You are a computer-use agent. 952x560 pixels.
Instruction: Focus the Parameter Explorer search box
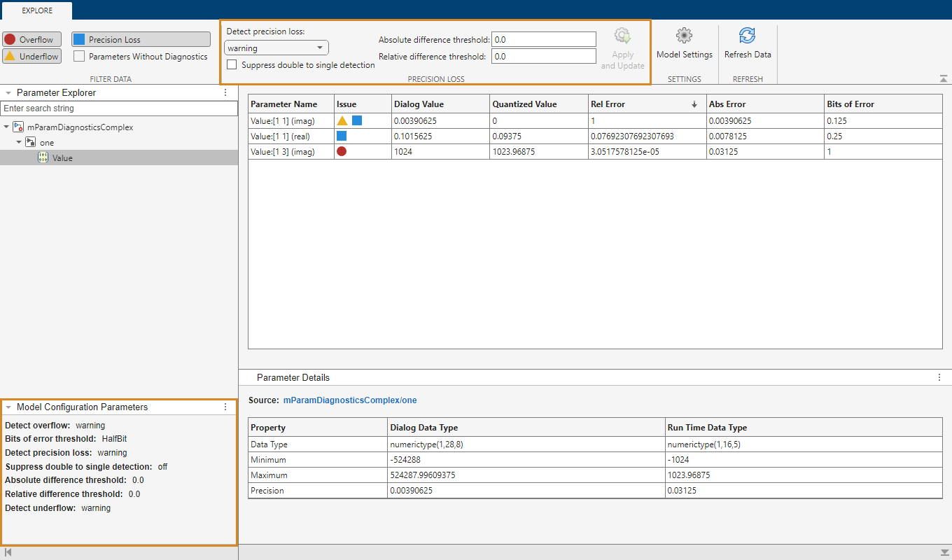tap(119, 108)
